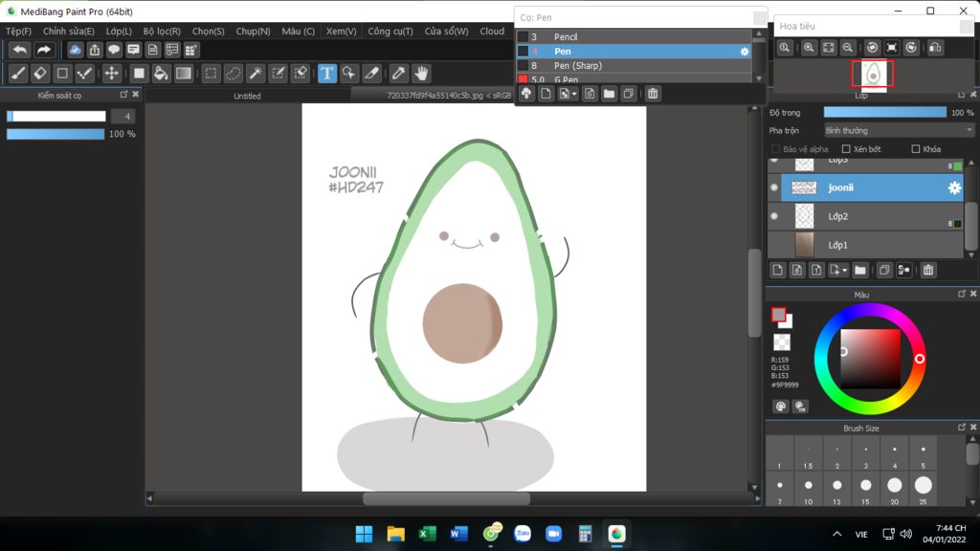Toggle visibility of the joonii layer
980x551 pixels.
774,187
